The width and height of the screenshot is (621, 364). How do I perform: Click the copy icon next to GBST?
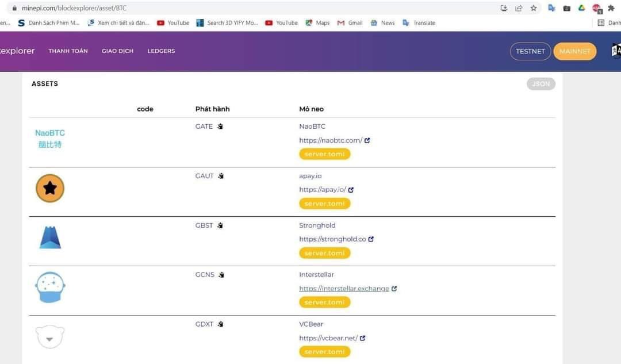click(x=220, y=225)
